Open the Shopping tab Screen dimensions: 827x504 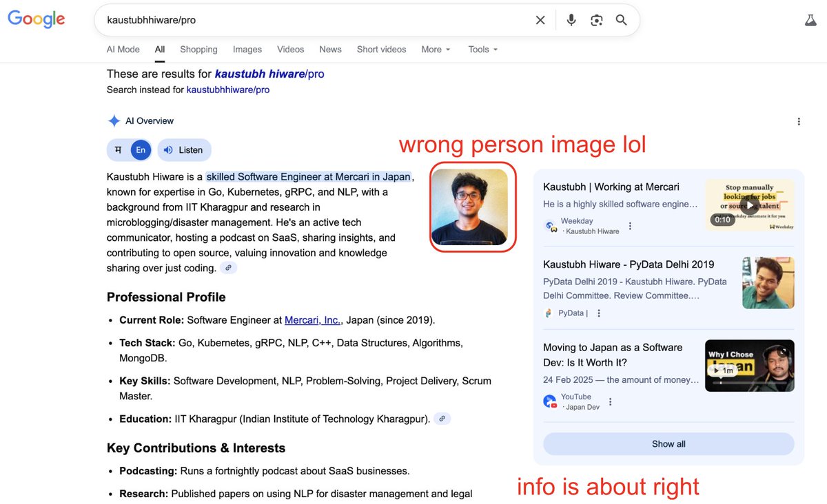pos(198,50)
